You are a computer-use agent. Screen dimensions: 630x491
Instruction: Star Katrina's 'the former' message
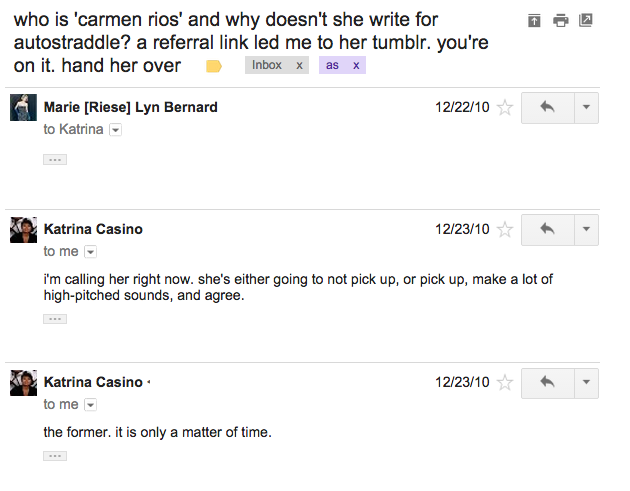pos(505,383)
